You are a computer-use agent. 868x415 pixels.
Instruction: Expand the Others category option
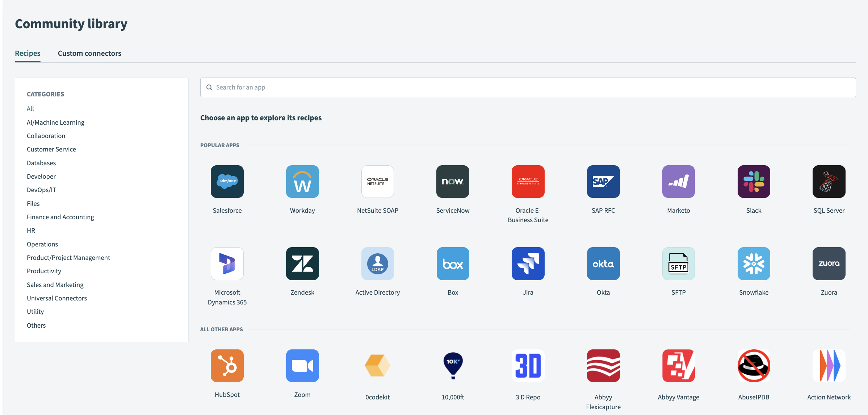pyautogui.click(x=36, y=325)
